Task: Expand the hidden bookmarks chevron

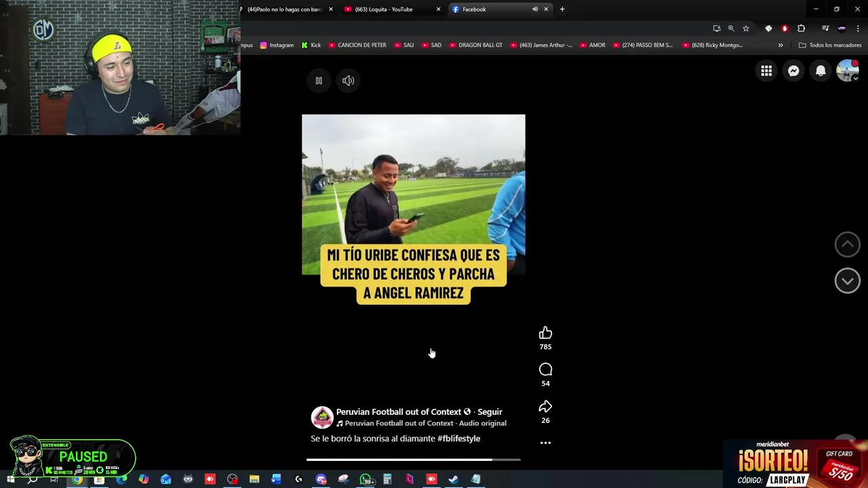Action: click(781, 45)
